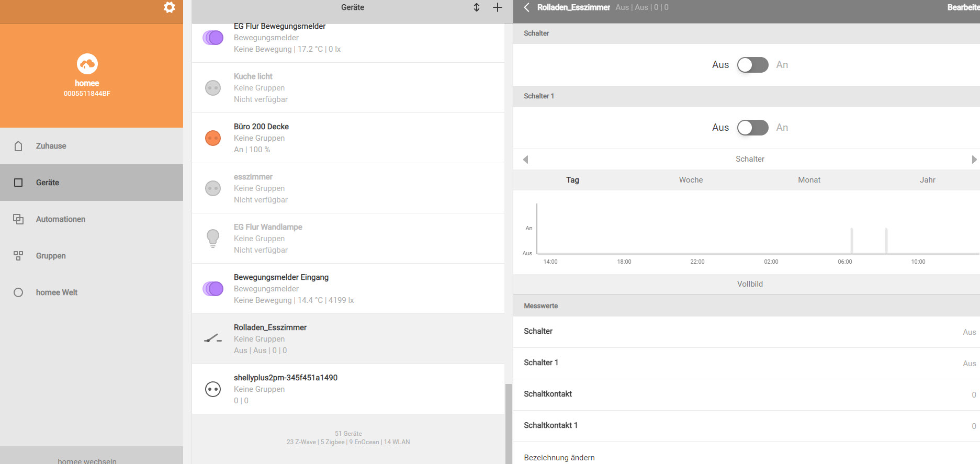Click the '51 Geräte' device count text

point(348,434)
